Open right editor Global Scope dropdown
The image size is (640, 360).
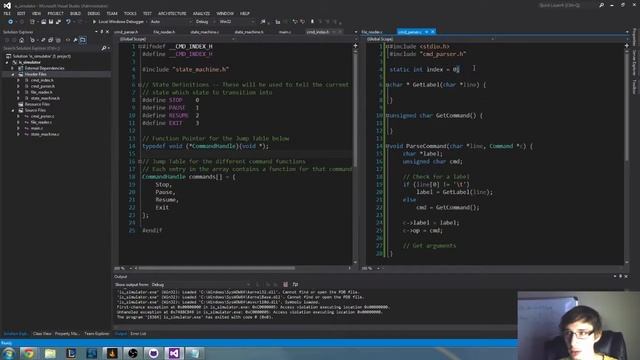click(430, 39)
